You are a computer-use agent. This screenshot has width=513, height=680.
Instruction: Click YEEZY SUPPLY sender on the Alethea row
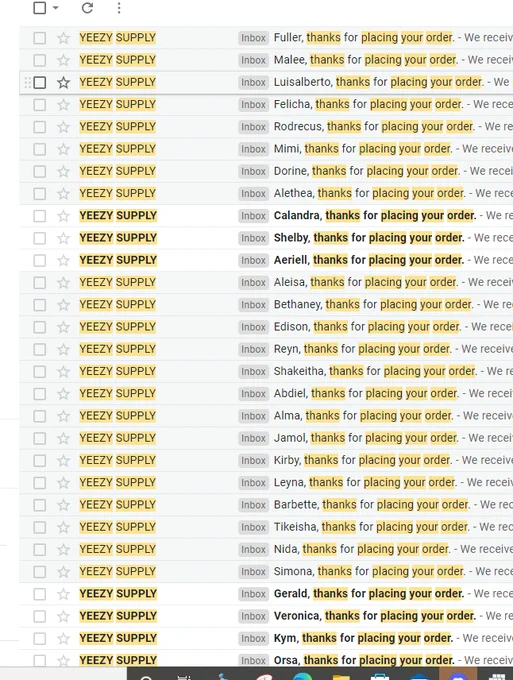(x=118, y=193)
